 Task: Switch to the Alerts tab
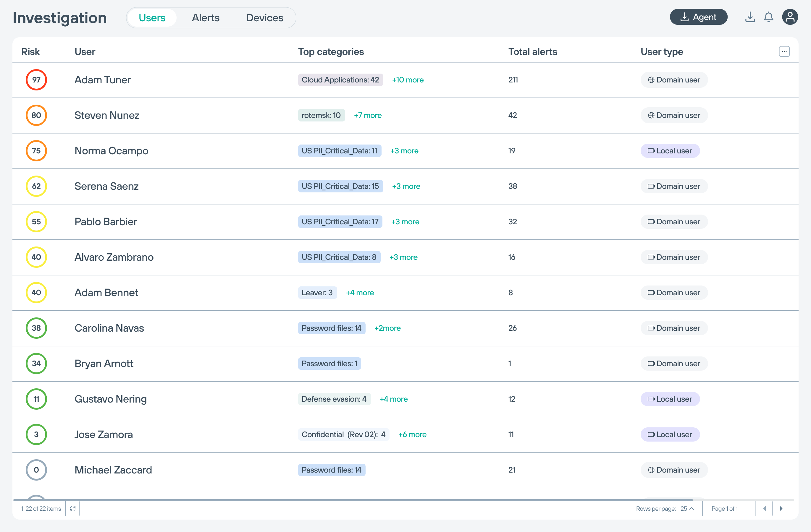pyautogui.click(x=206, y=18)
